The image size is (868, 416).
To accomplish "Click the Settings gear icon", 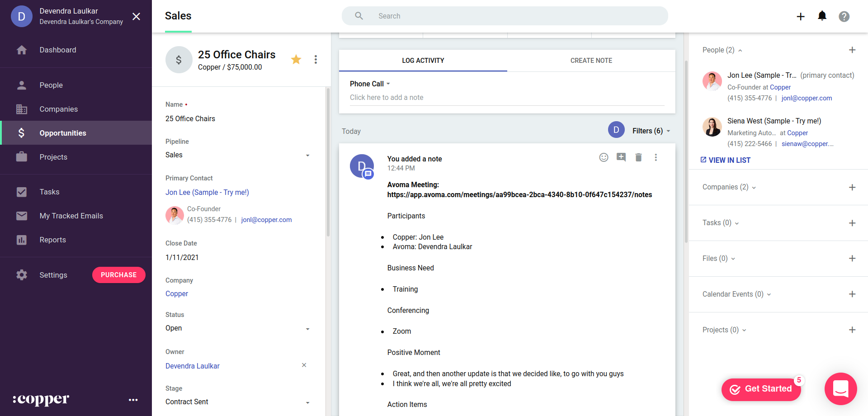I will pos(22,275).
